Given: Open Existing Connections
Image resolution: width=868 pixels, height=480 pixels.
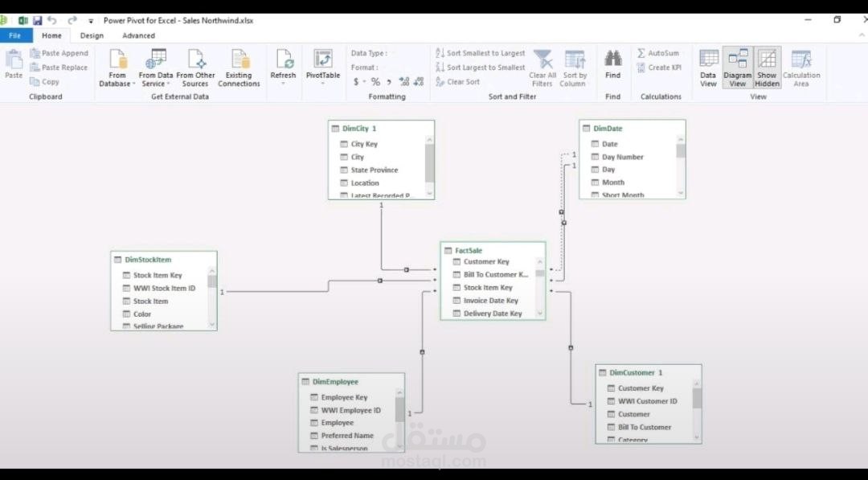Looking at the screenshot, I should (x=239, y=68).
